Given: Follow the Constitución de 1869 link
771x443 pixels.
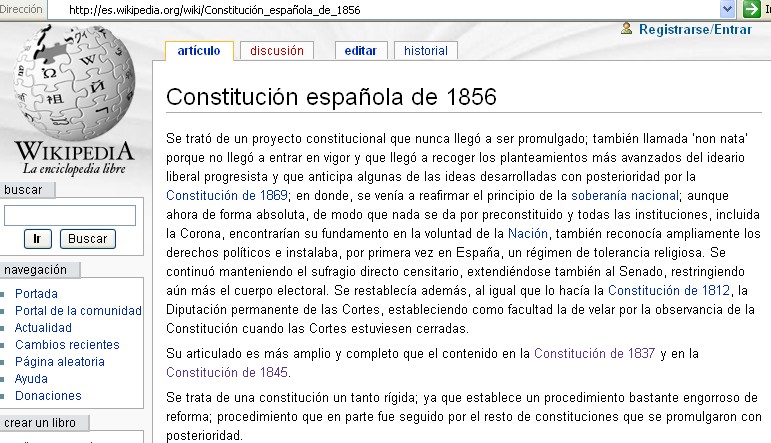Looking at the screenshot, I should click(x=227, y=195).
